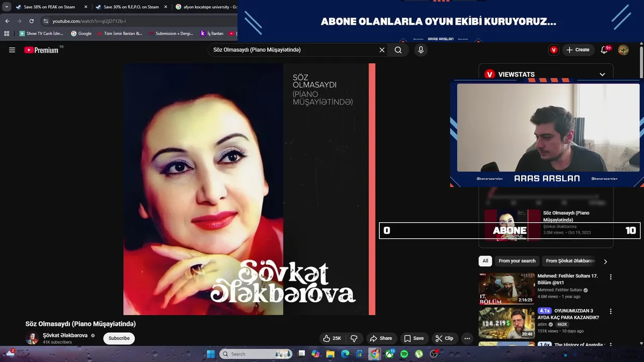Open Mehmed: Fetihler Sultanı 17. Bölüm thumbnail
This screenshot has height=362, width=644.
pos(506,289)
